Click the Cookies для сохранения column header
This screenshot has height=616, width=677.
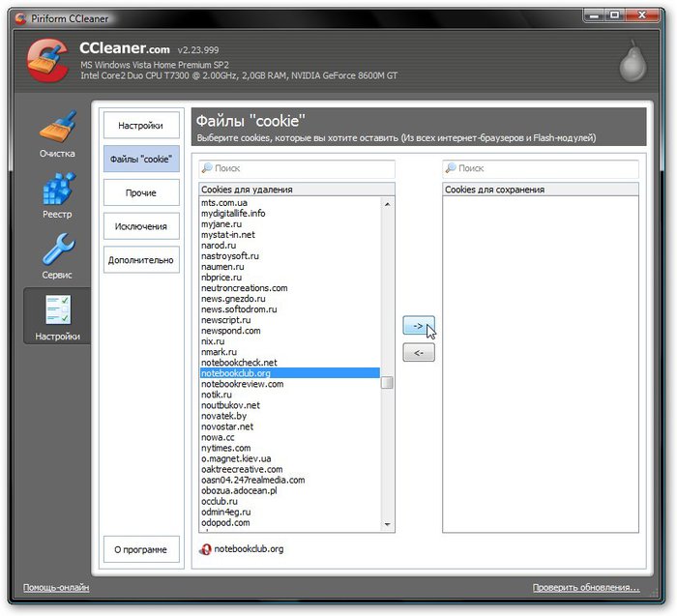(540, 190)
